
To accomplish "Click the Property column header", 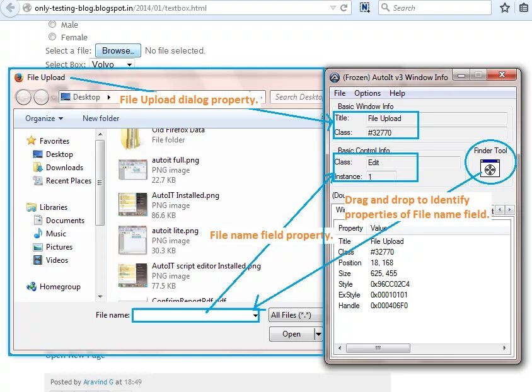I will [351, 228].
